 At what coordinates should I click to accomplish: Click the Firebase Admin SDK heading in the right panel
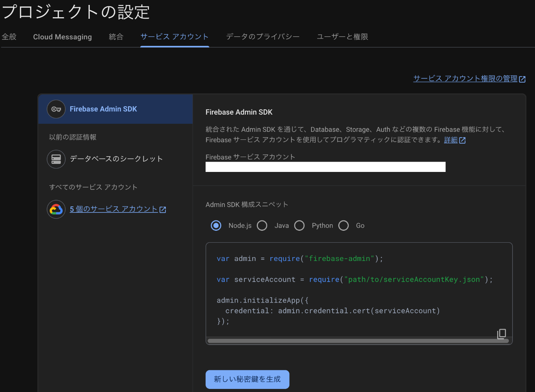[239, 112]
